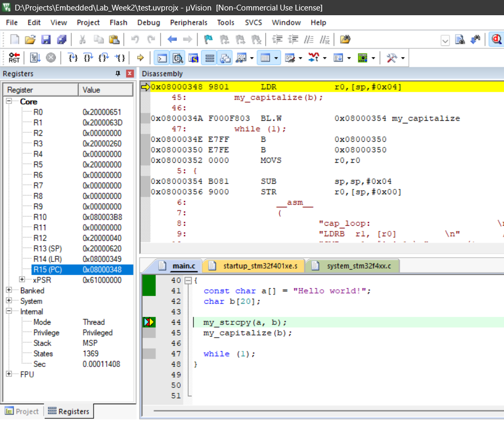The height and width of the screenshot is (421, 504).
Task: Open the Configuration wrench tool icon
Action: [392, 58]
